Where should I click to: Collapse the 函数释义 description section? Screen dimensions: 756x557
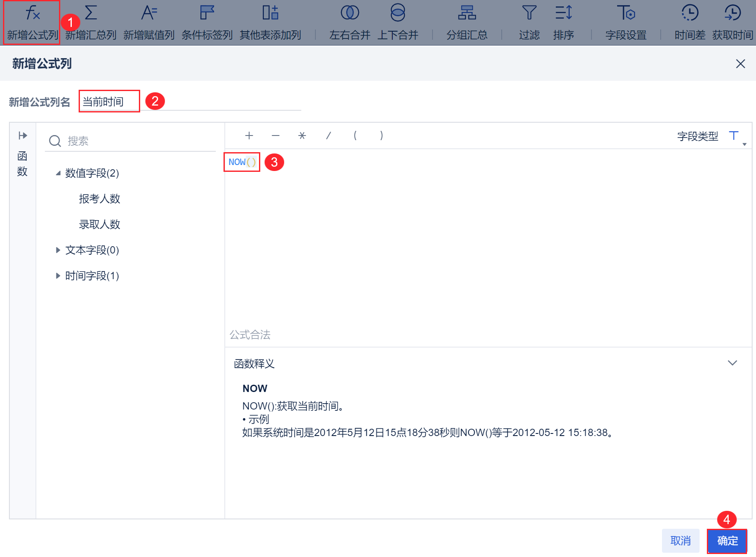pyautogui.click(x=732, y=363)
